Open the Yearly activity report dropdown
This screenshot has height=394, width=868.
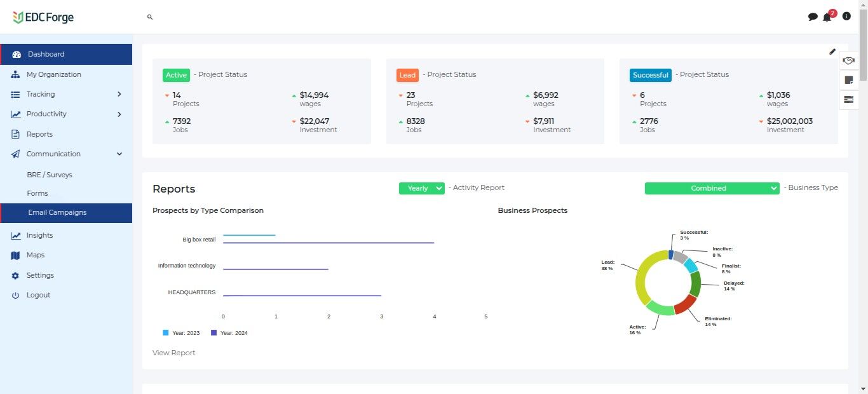[421, 188]
